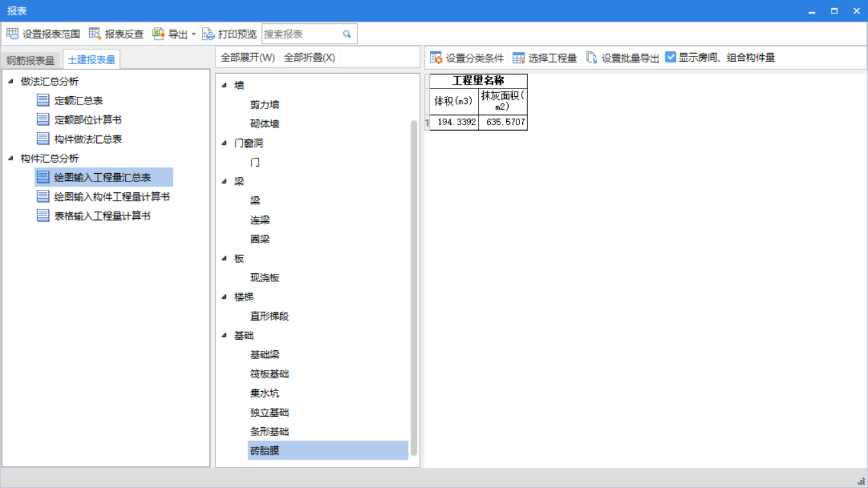Click the 抹灰面积(m2) column header
The image size is (868, 488).
tap(503, 101)
